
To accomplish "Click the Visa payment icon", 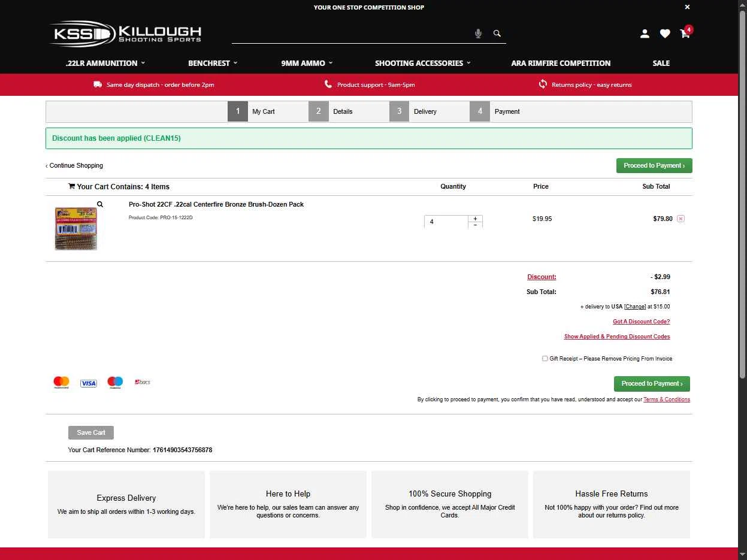I will click(89, 383).
